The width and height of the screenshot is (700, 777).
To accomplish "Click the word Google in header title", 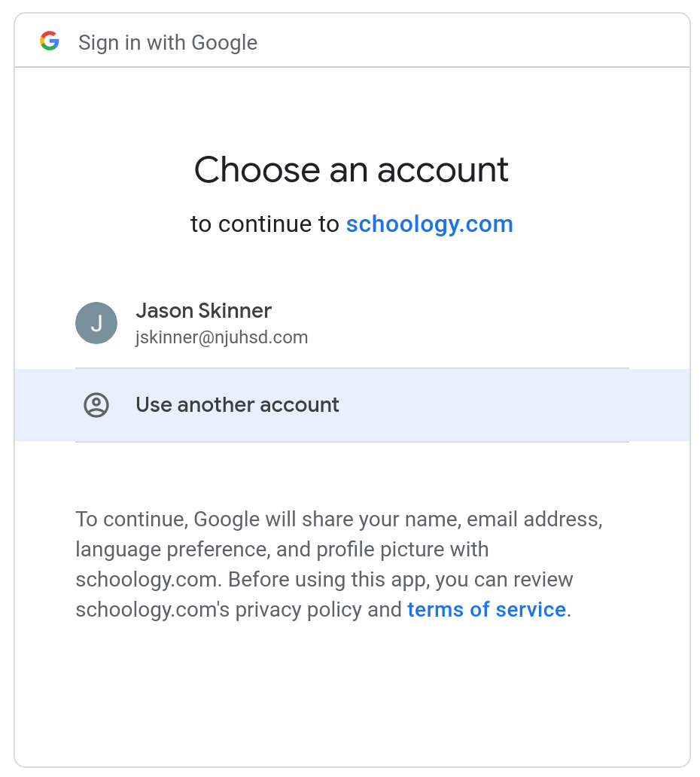I will (x=224, y=43).
